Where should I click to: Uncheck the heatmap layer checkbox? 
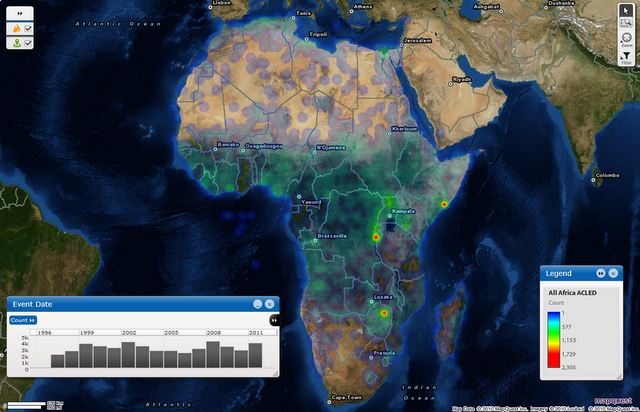(x=28, y=29)
